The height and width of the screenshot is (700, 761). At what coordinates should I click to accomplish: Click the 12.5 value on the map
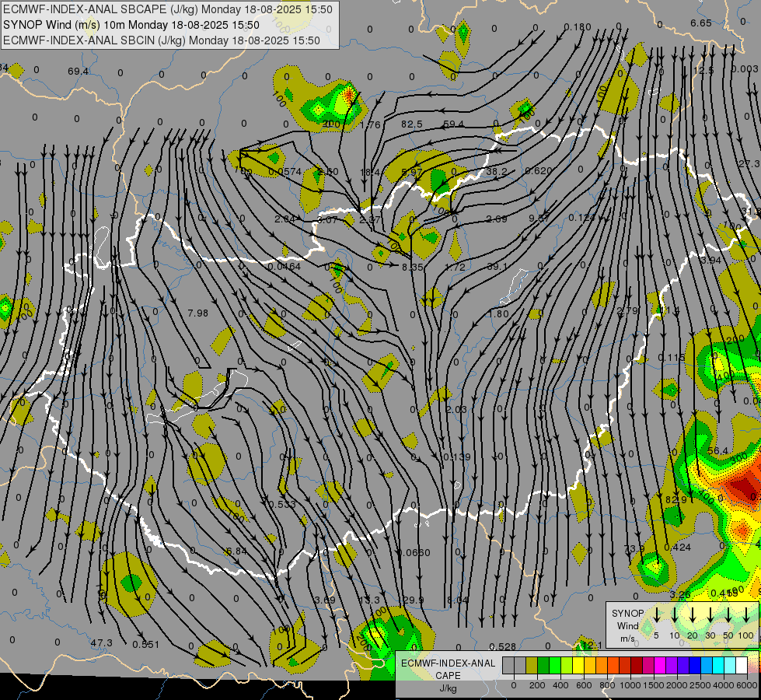703,71
